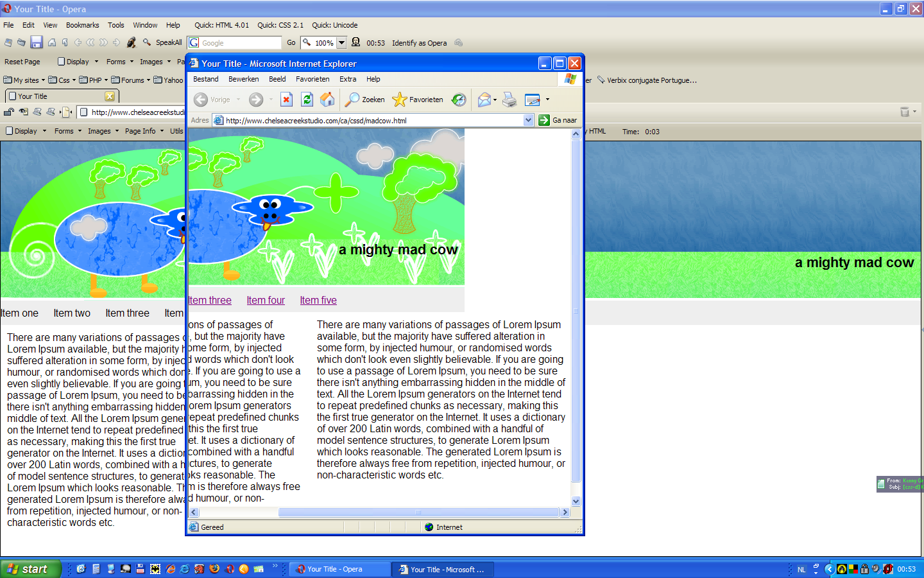Viewport: 924px width, 578px height.
Task: Expand the IE address bar dropdown
Action: coord(528,120)
